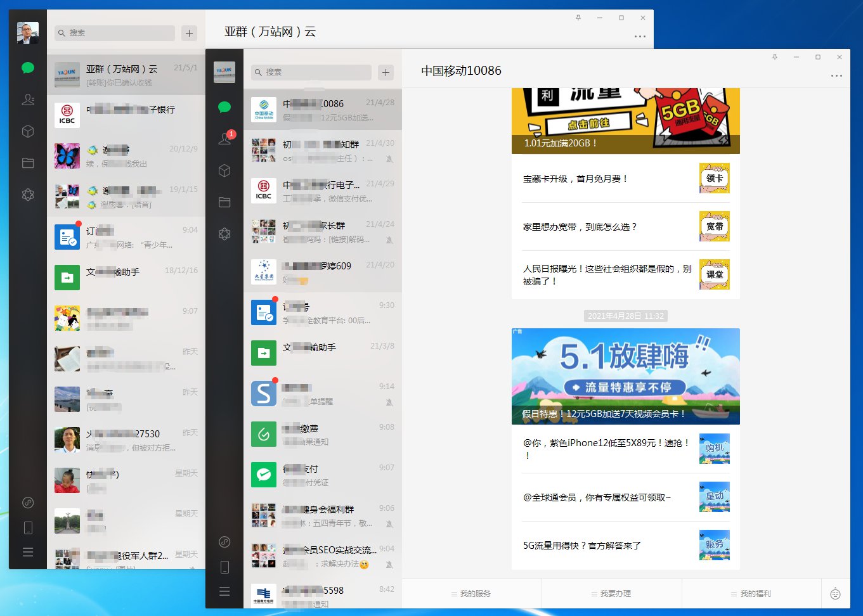This screenshot has height=616, width=863.
Task: Open hamburger menu in back window sidebar
Action: [27, 552]
